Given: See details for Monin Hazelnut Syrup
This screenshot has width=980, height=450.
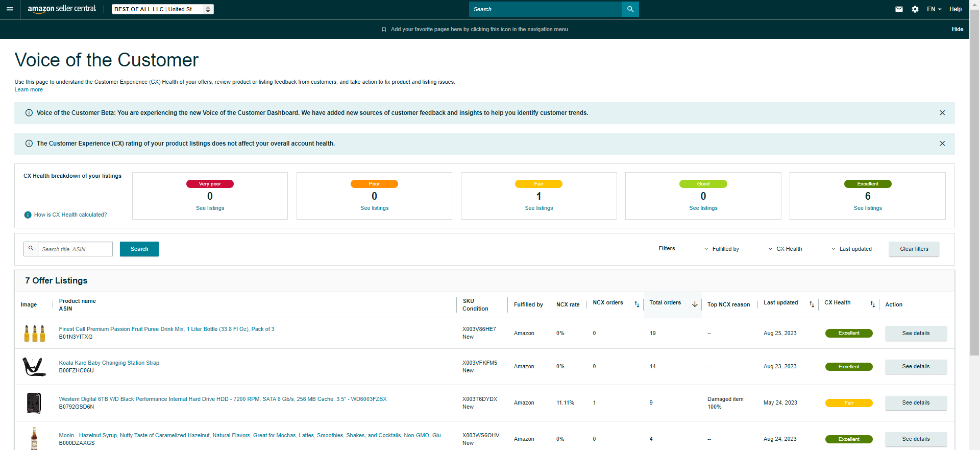Looking at the screenshot, I should (916, 439).
